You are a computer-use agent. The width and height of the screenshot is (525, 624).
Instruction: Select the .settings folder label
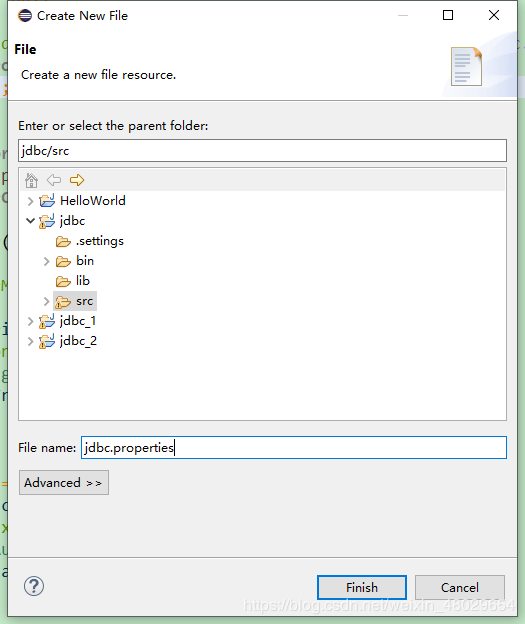[100, 241]
